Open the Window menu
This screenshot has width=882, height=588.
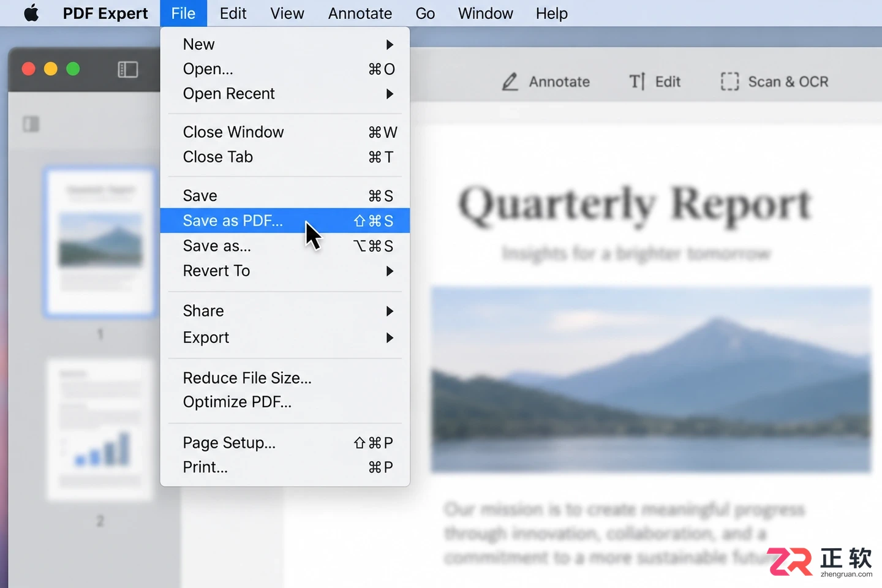click(486, 13)
